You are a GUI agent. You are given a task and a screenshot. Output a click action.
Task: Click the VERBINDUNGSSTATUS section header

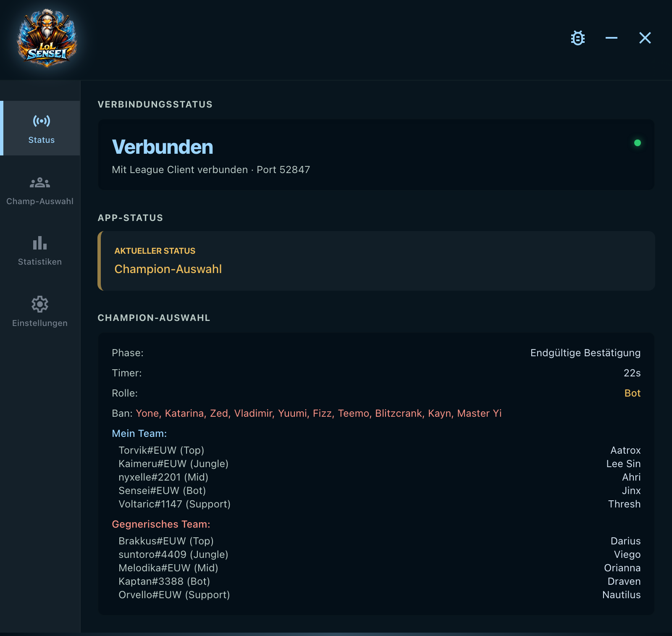click(x=155, y=105)
